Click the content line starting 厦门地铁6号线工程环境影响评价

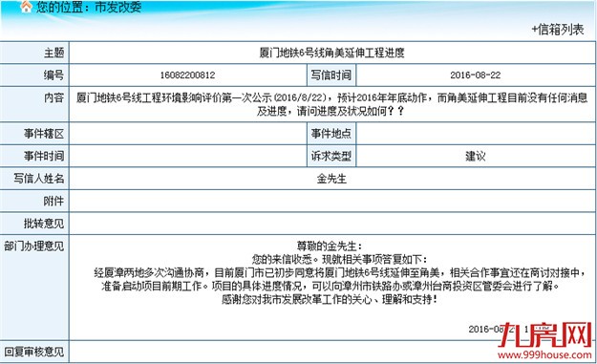point(331,97)
